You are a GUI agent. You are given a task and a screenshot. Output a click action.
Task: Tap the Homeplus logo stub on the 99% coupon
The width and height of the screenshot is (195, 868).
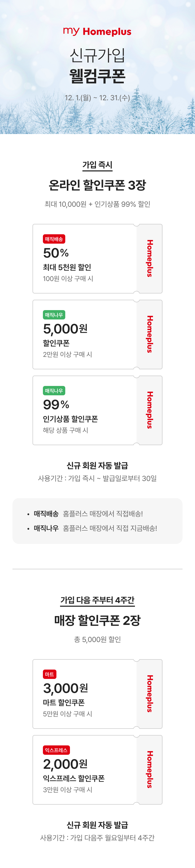coord(149,410)
